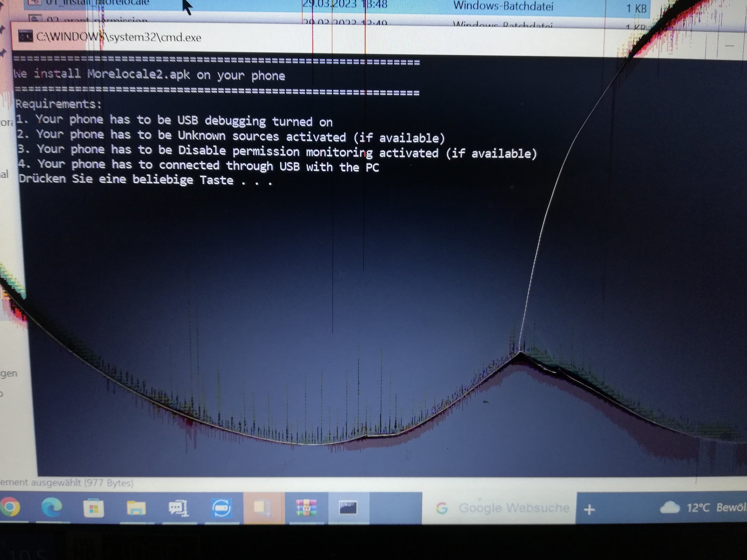Image resolution: width=747 pixels, height=560 pixels.
Task: Open Google Chrome from the taskbar
Action: [11, 507]
